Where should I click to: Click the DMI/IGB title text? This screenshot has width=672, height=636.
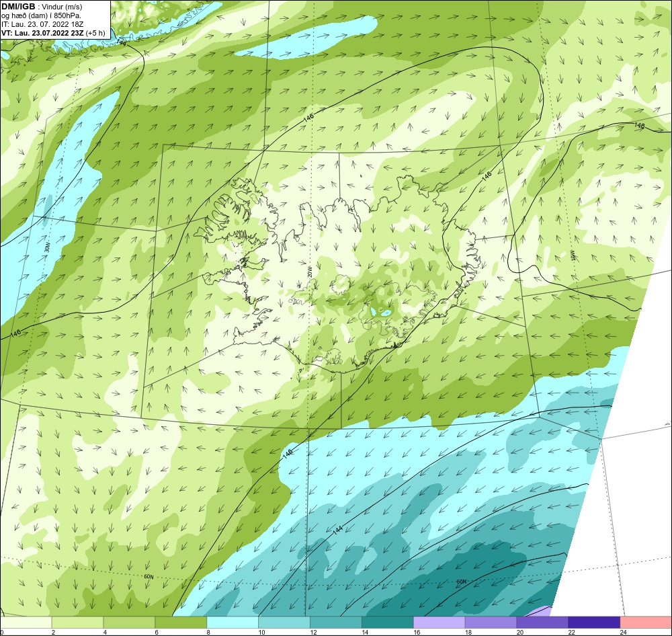click(x=18, y=7)
